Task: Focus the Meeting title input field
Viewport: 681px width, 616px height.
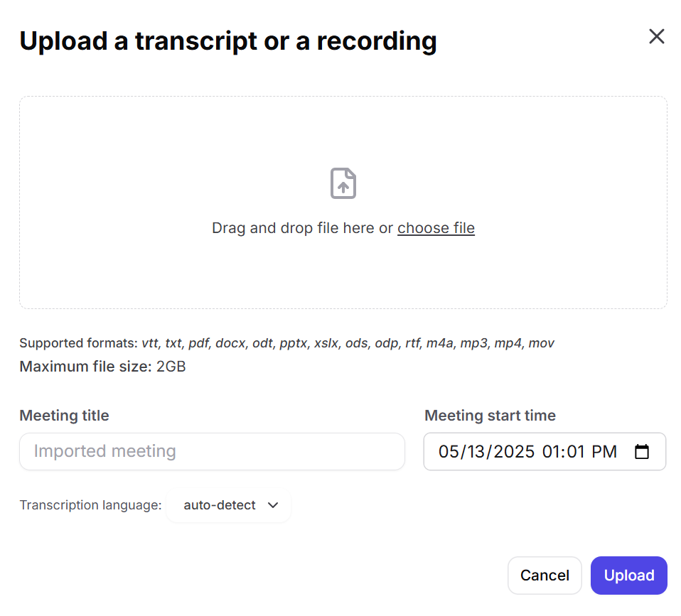Action: (212, 452)
